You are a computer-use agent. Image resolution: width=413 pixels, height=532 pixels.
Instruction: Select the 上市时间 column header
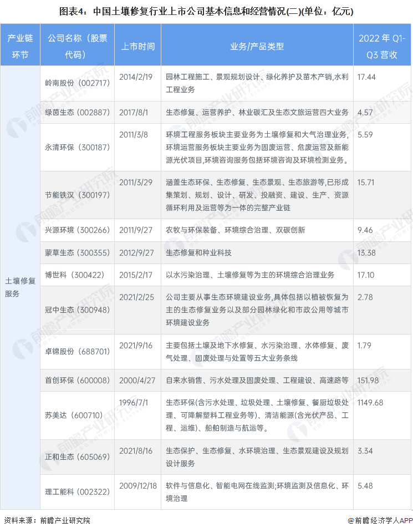coord(137,46)
